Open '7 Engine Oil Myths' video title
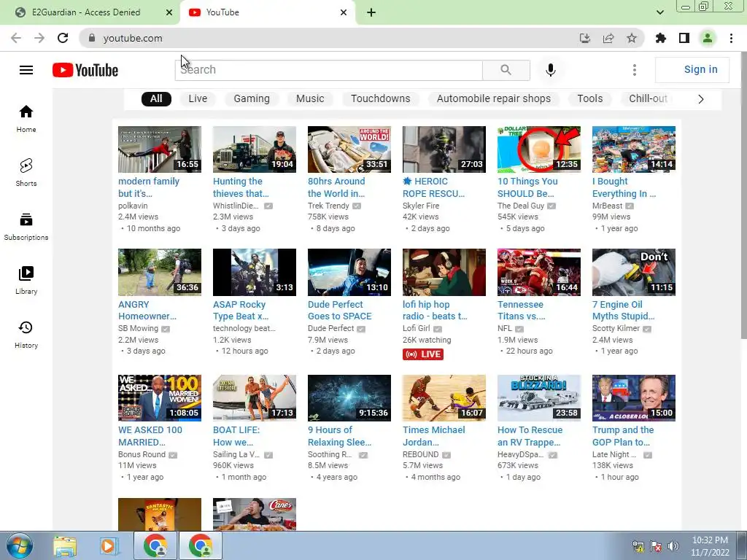Viewport: 747px width, 560px height. [x=623, y=310]
